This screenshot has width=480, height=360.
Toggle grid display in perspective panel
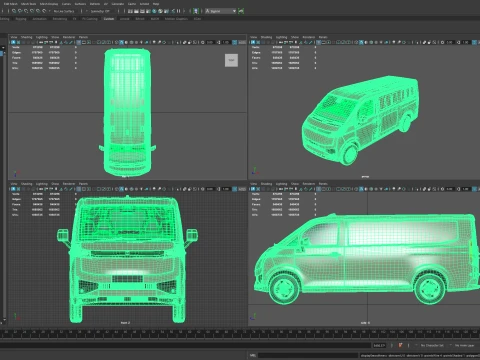click(318, 42)
